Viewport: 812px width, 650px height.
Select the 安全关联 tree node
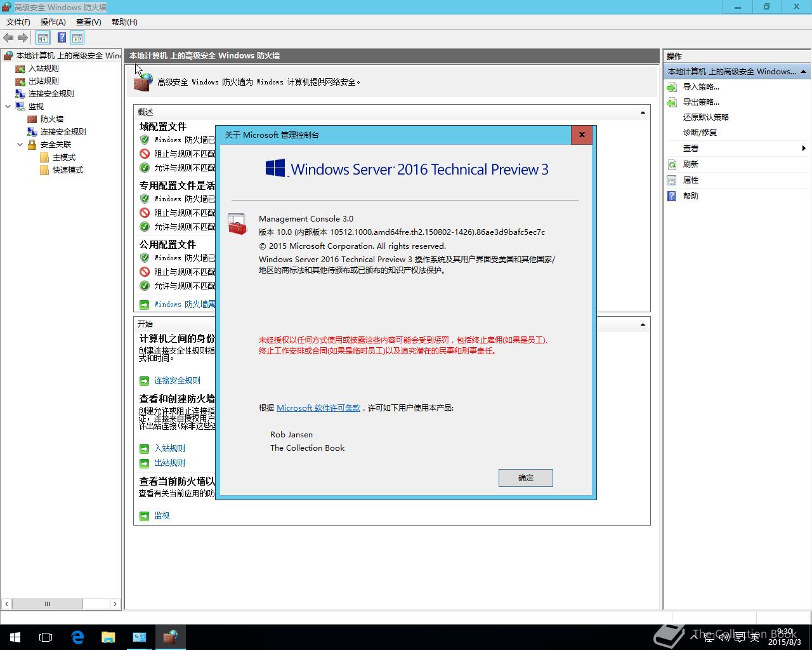pos(56,145)
